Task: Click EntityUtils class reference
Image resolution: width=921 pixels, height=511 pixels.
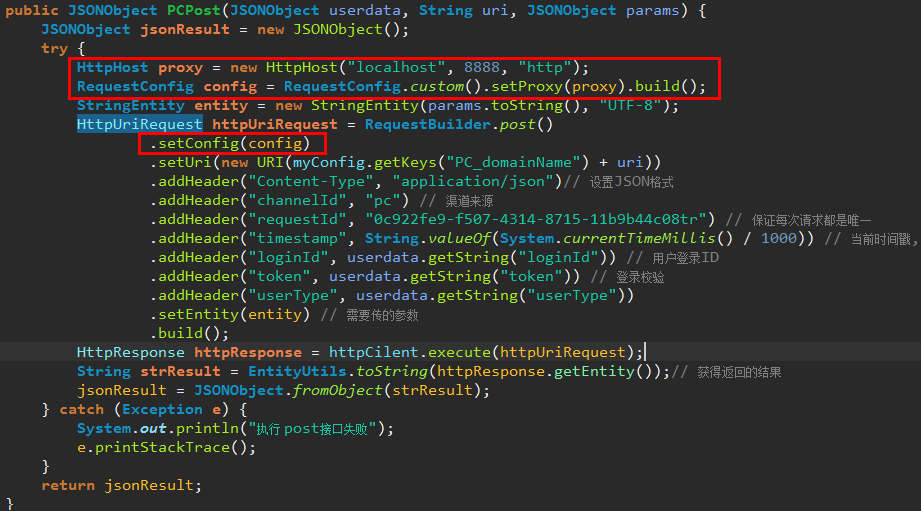Action: point(297,372)
